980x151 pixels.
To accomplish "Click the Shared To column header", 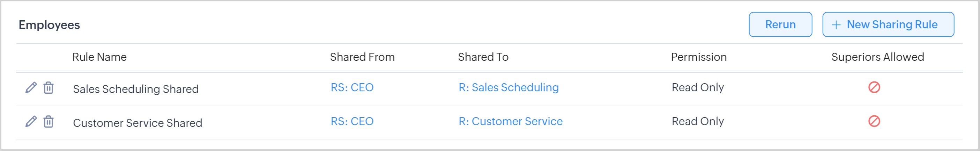I will click(x=483, y=57).
